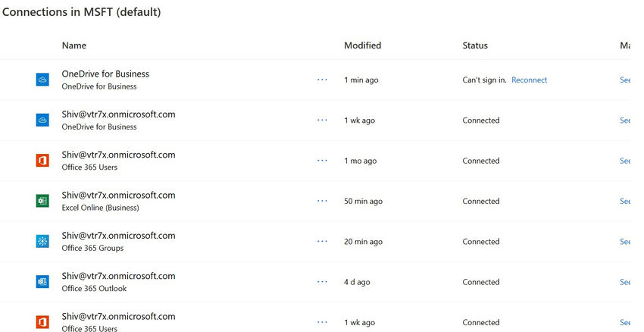This screenshot has height=332, width=644.
Task: Open more options for the Office 365 Outlook connection
Action: (x=323, y=282)
